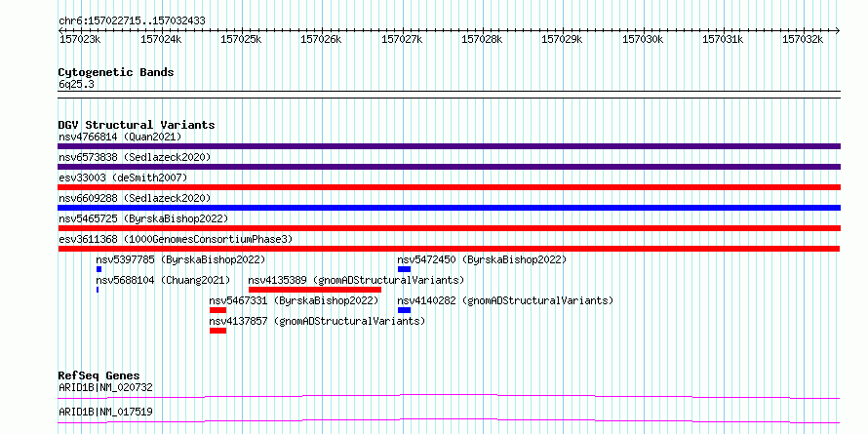Viewport: 868px width, 434px height.
Task: Select the purple bar under nsv4766814
Action: point(449,146)
